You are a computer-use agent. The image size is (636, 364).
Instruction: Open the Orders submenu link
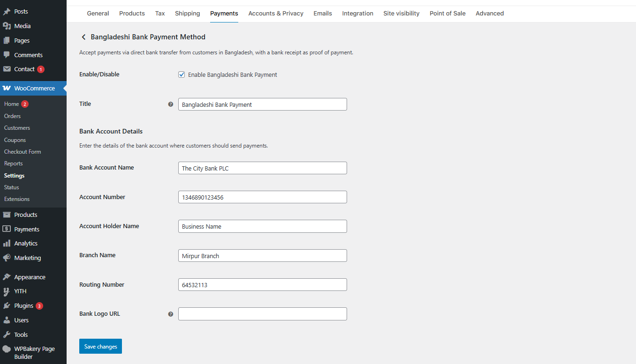click(x=14, y=116)
